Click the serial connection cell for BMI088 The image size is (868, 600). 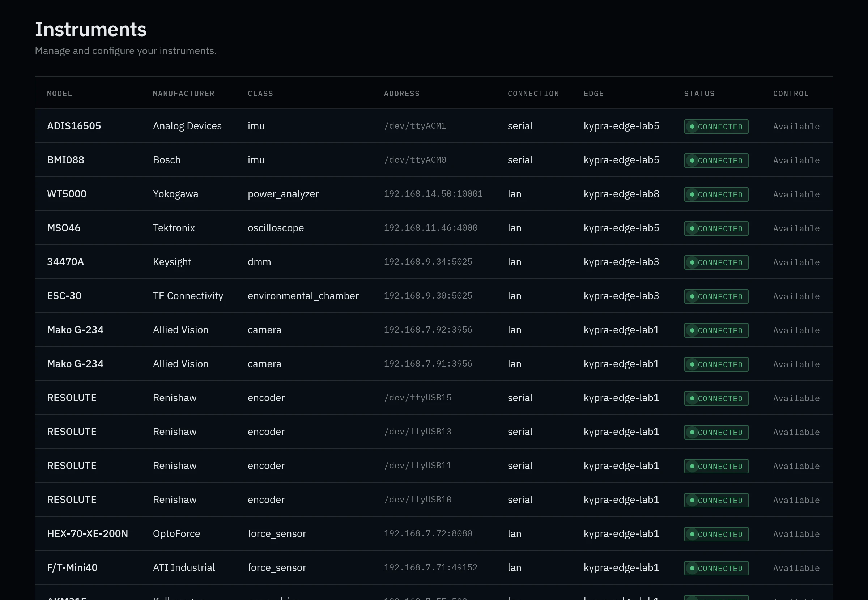[x=520, y=160]
